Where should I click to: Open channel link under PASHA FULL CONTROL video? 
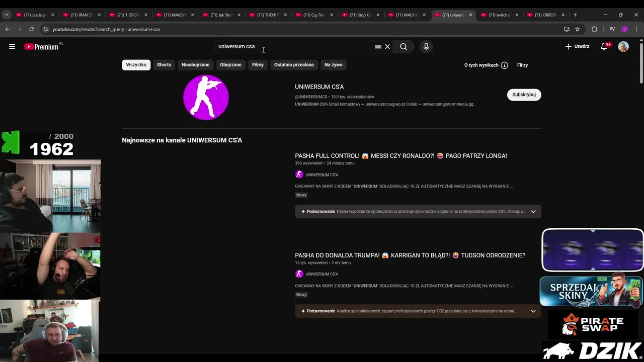pos(321,175)
